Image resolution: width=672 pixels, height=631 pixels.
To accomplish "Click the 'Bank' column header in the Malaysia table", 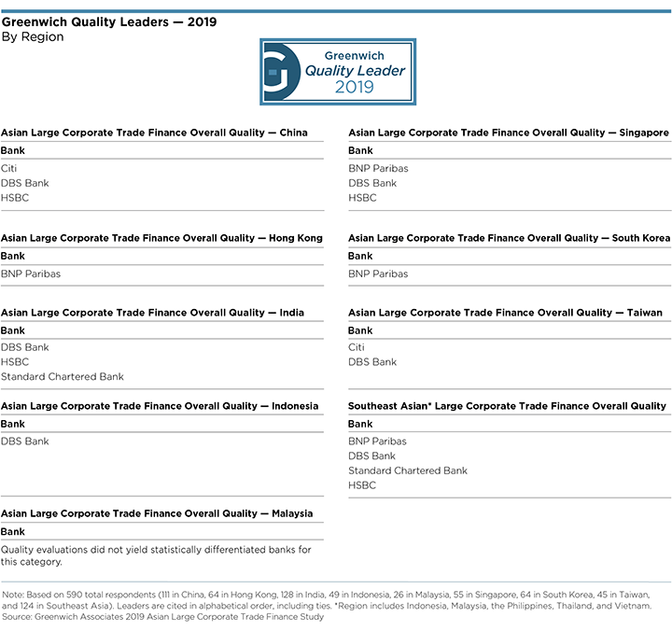I will (x=13, y=531).
